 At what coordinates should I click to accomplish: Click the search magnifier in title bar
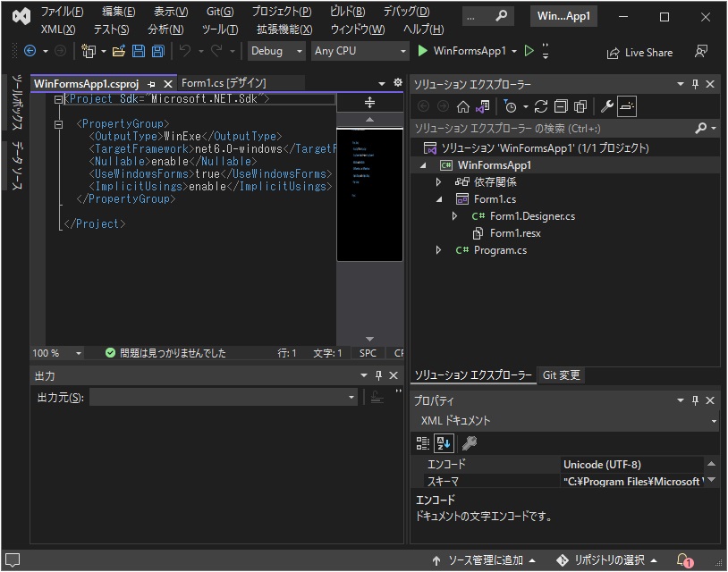501,16
